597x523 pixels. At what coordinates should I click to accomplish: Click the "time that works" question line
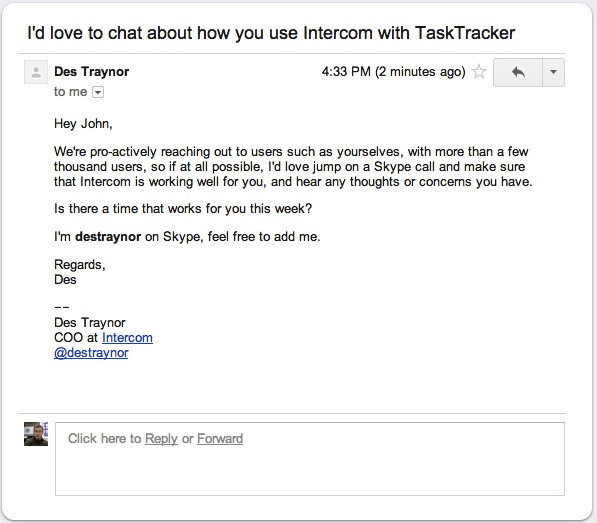click(183, 209)
